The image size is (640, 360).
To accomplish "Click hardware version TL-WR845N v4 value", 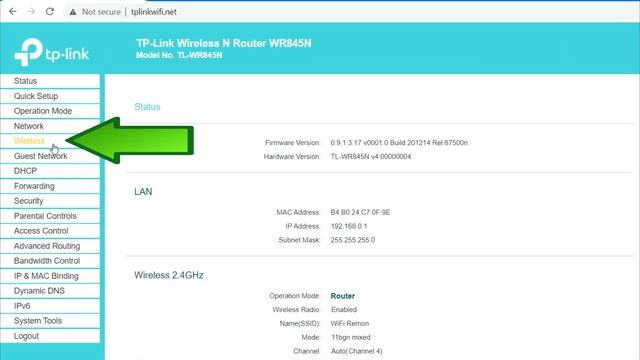I will click(x=371, y=157).
